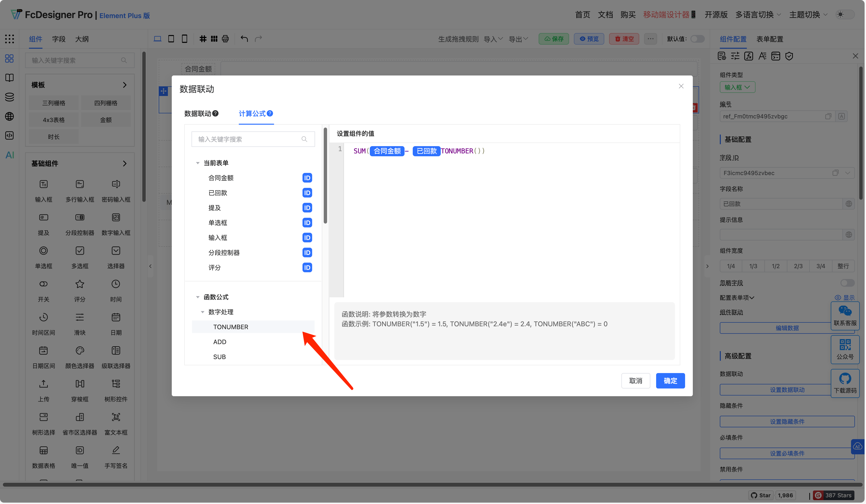Open the 输入框 component type dropdown
The height and width of the screenshot is (504, 866).
click(737, 87)
